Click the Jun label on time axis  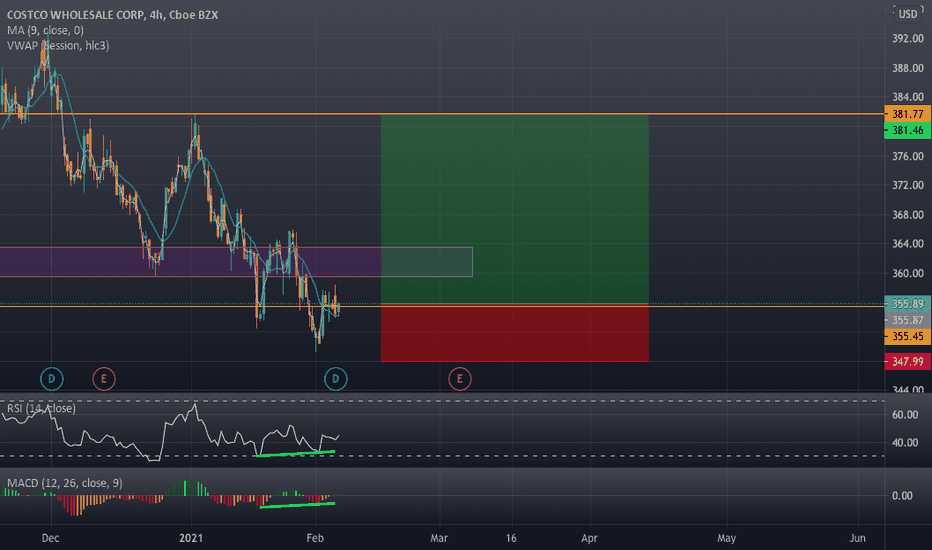click(x=857, y=538)
